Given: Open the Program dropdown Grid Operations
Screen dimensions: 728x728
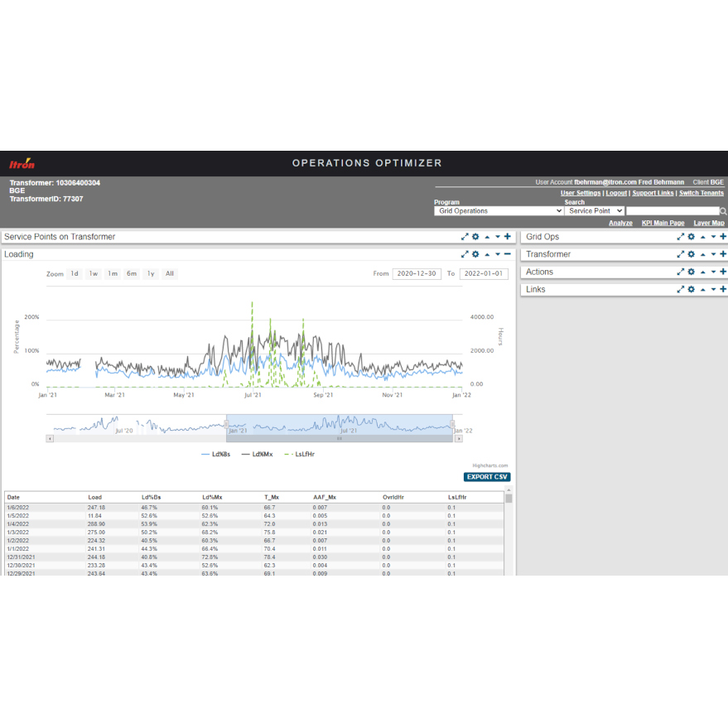Looking at the screenshot, I should [499, 211].
